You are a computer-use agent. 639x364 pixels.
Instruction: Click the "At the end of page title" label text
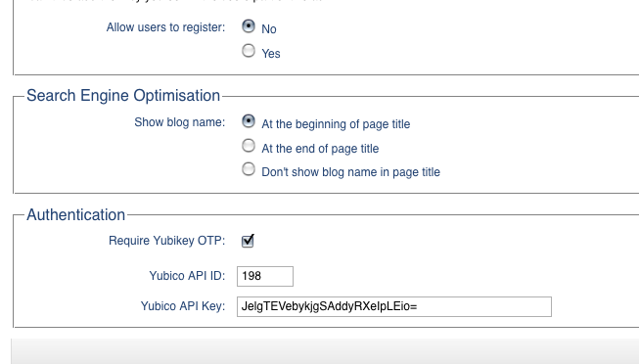click(x=320, y=149)
